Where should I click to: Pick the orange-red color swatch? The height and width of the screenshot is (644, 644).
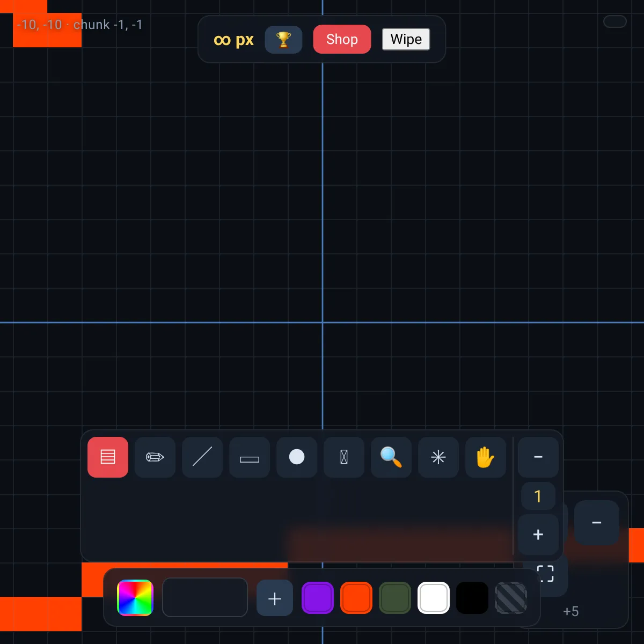point(356,598)
